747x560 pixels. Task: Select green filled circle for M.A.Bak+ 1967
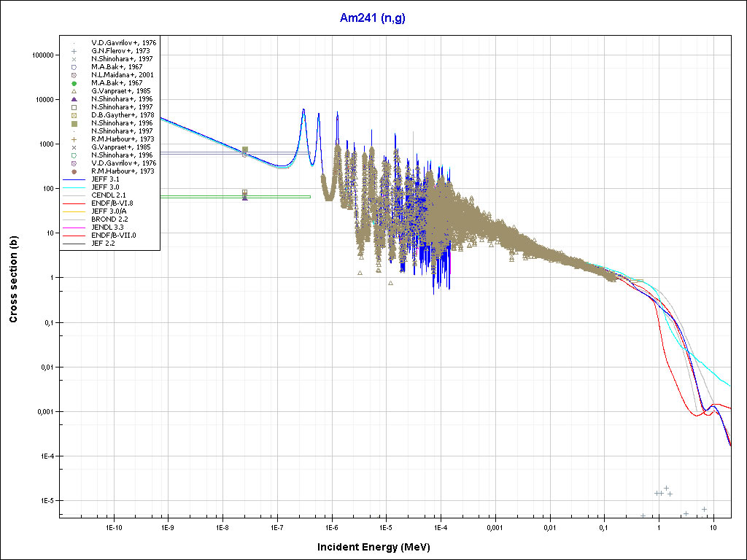(74, 83)
